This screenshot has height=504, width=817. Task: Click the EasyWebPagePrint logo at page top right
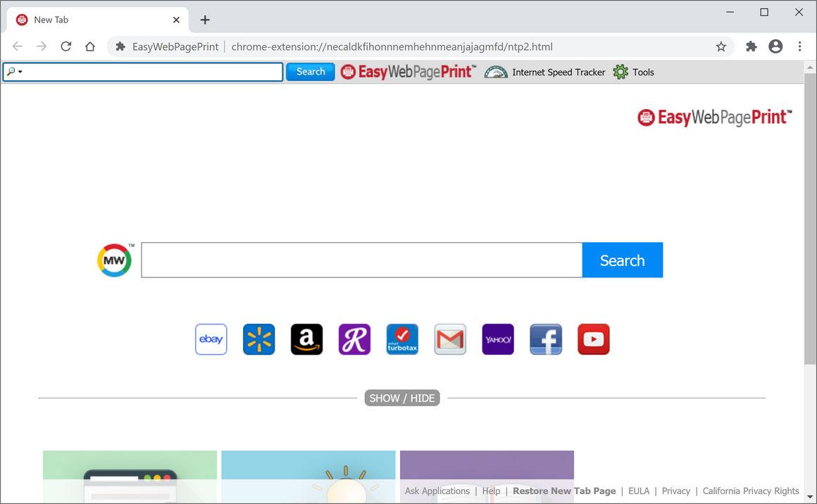pos(714,117)
